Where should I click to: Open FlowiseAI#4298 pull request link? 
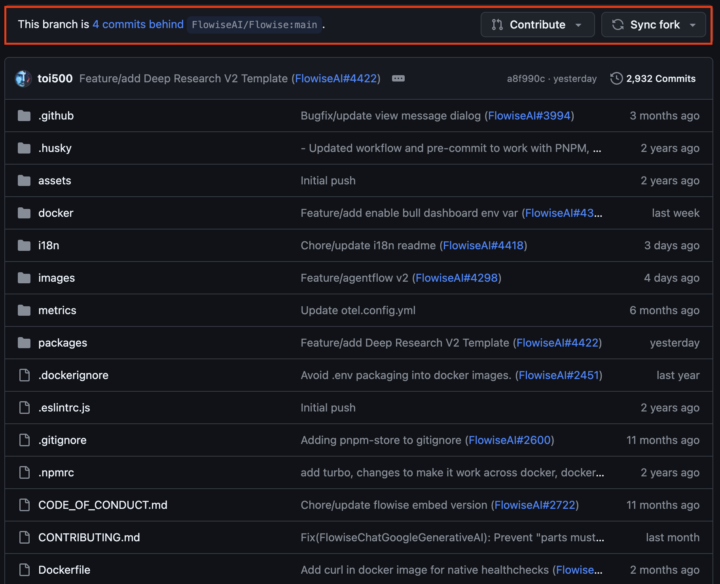(x=456, y=278)
